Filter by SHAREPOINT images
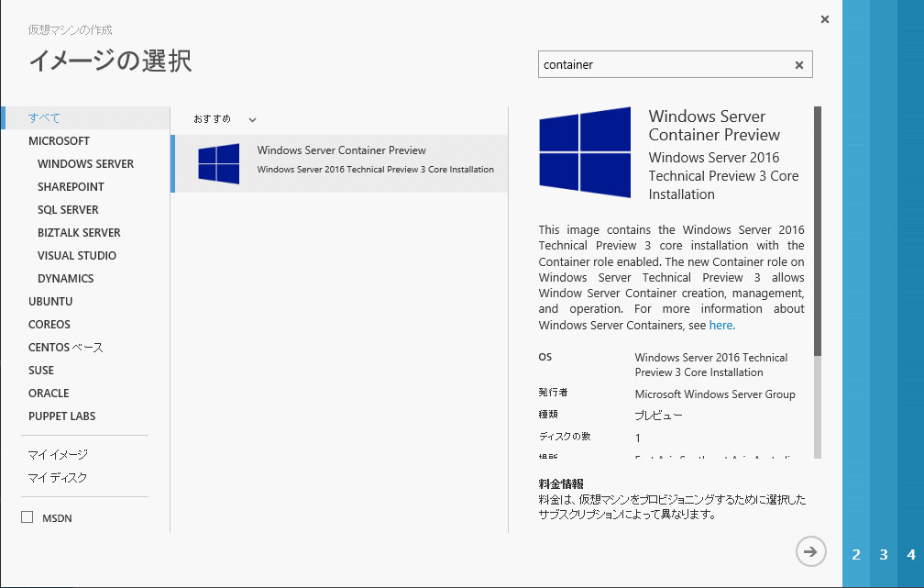 71,187
